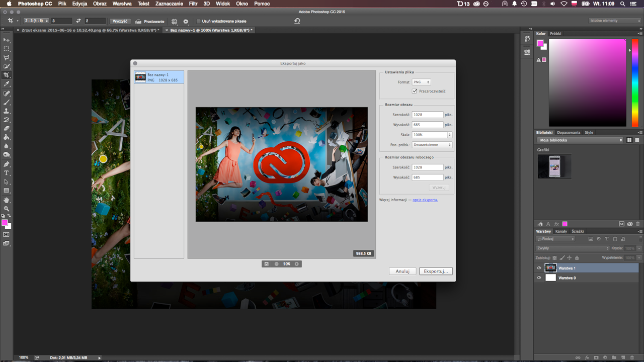Reset crop with the undo arrow icon
The width and height of the screenshot is (644, 362).
pyautogui.click(x=297, y=21)
